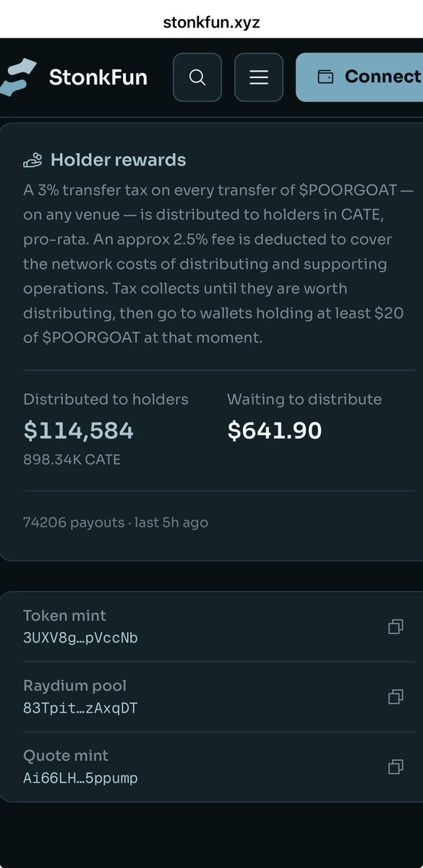
Task: Click the $641.90 waiting to distribute value
Action: tap(275, 431)
